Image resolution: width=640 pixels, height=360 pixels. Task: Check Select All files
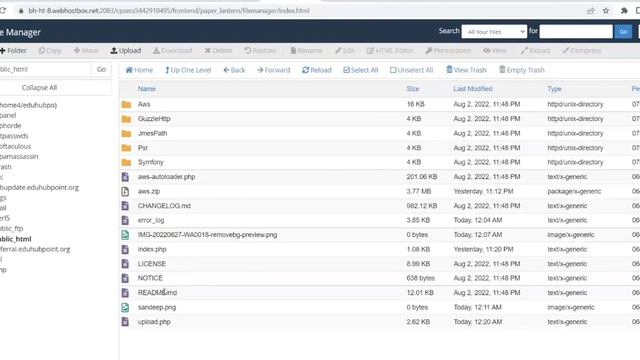tap(361, 70)
